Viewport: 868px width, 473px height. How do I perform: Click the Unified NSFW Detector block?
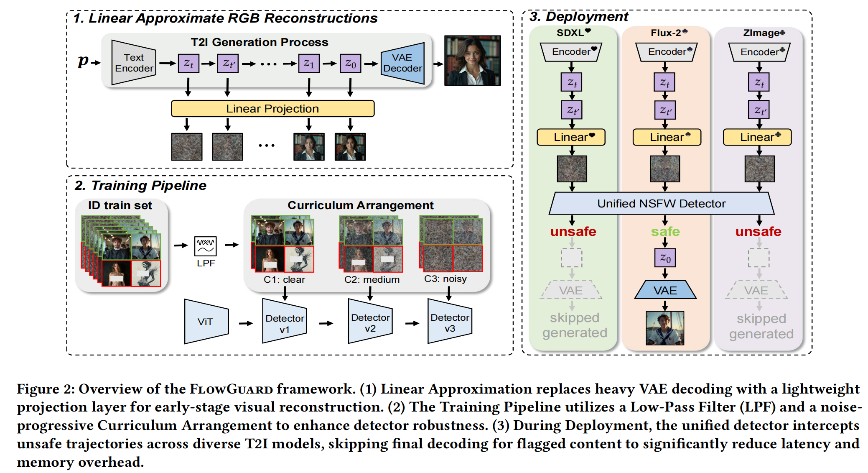[662, 204]
